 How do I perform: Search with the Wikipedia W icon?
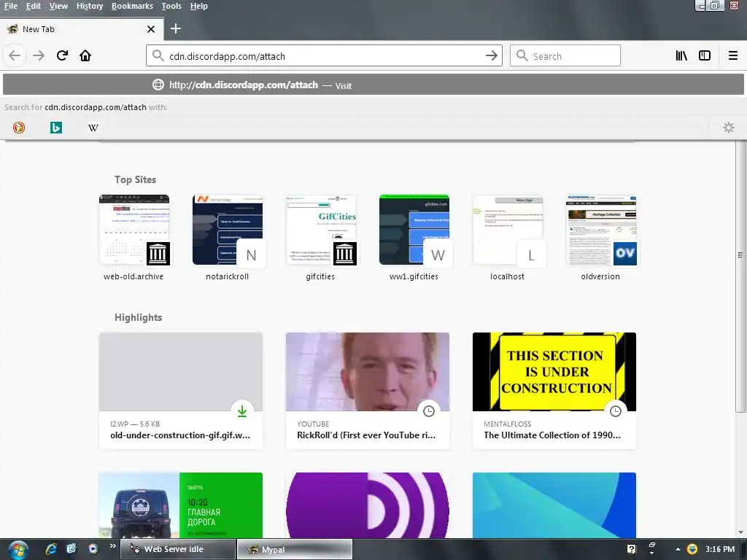point(93,128)
